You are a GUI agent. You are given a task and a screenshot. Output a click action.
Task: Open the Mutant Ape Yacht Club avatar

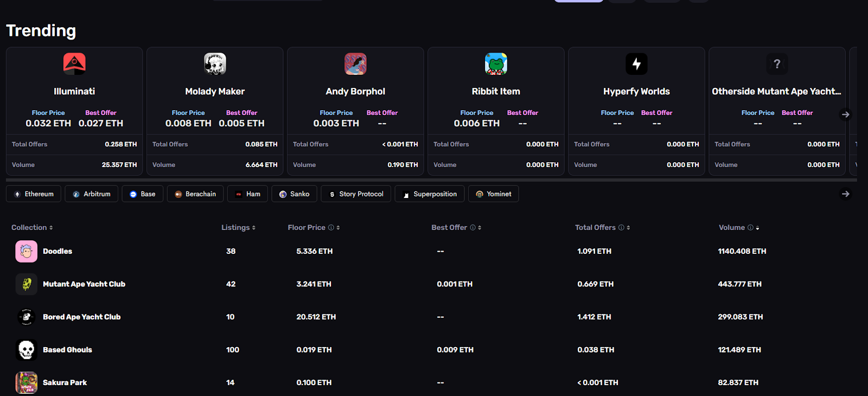pyautogui.click(x=26, y=284)
